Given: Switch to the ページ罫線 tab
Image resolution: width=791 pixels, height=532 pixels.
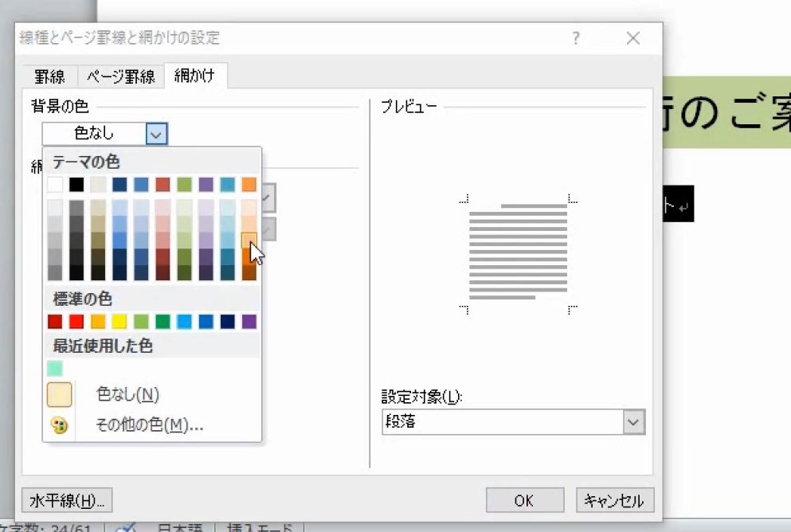Looking at the screenshot, I should pos(120,76).
